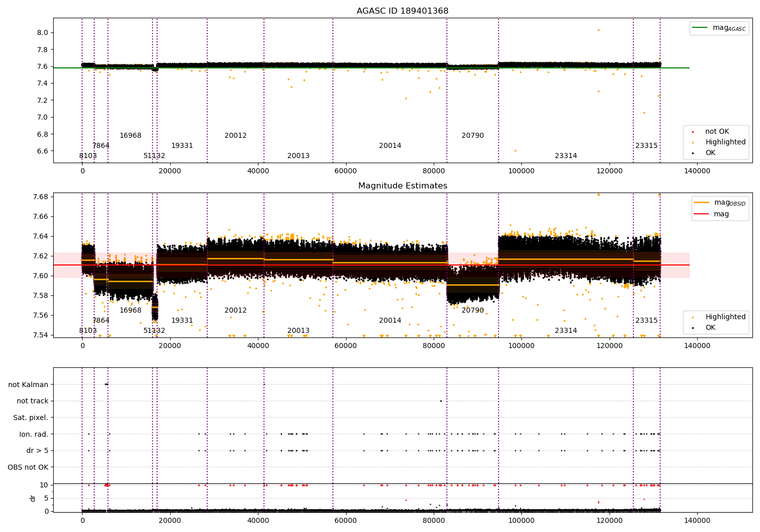The height and width of the screenshot is (532, 760).
Task: Click y-axis tick 7.56
Action: [40, 315]
